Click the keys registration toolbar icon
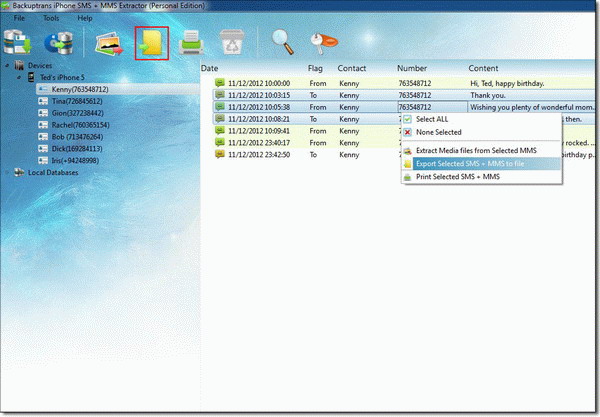 (x=324, y=43)
